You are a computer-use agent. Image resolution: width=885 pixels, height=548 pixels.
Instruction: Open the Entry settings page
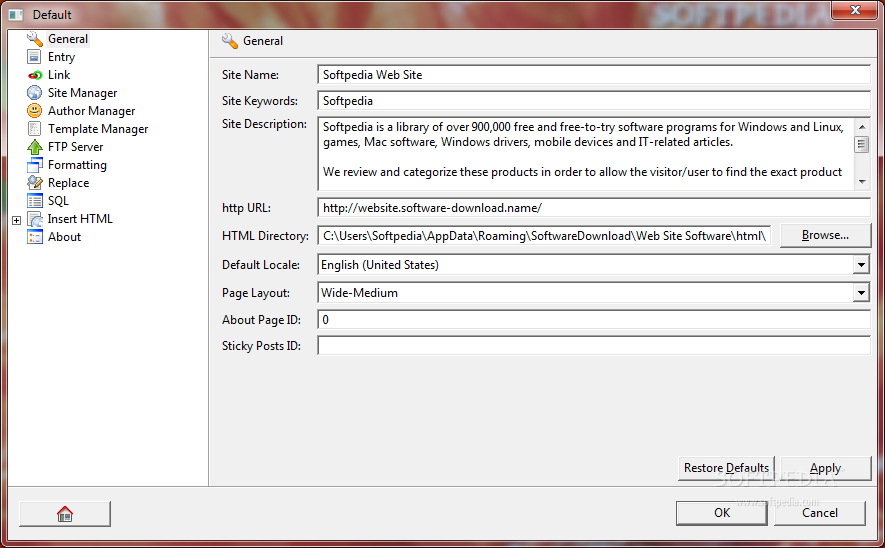pyautogui.click(x=61, y=57)
